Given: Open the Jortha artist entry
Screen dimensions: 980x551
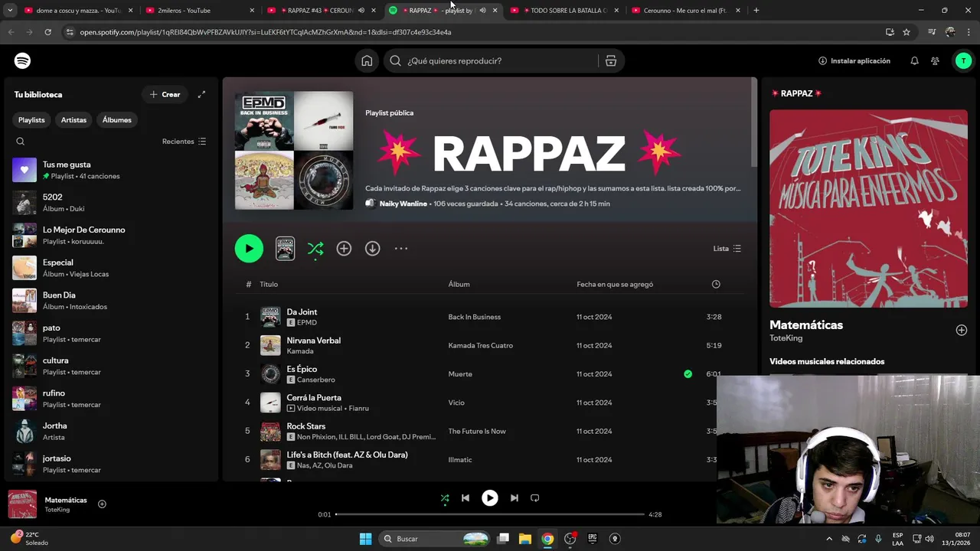Looking at the screenshot, I should point(109,432).
